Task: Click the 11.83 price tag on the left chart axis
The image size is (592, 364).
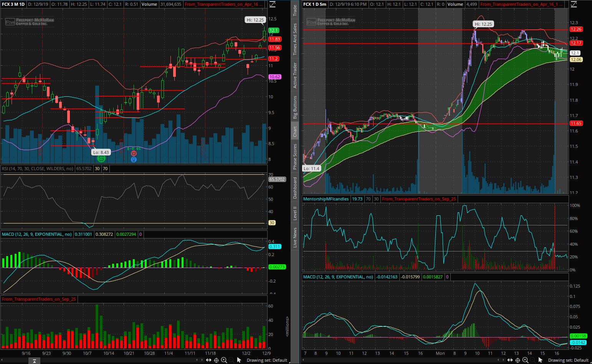Action: 275,39
